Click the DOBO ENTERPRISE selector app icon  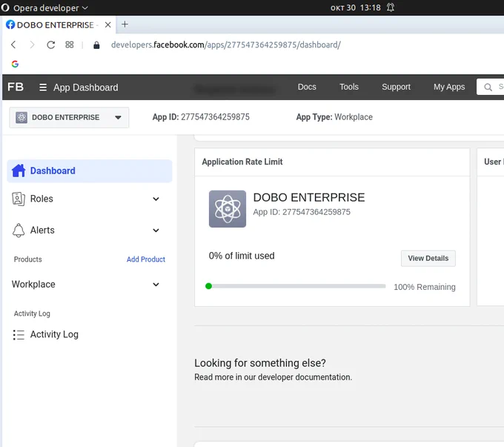21,117
